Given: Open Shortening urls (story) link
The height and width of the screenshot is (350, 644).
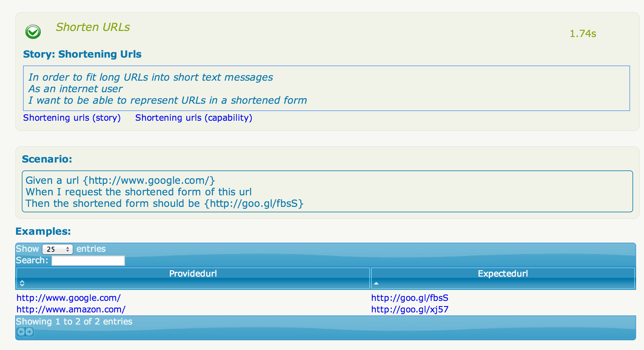Looking at the screenshot, I should [x=72, y=118].
